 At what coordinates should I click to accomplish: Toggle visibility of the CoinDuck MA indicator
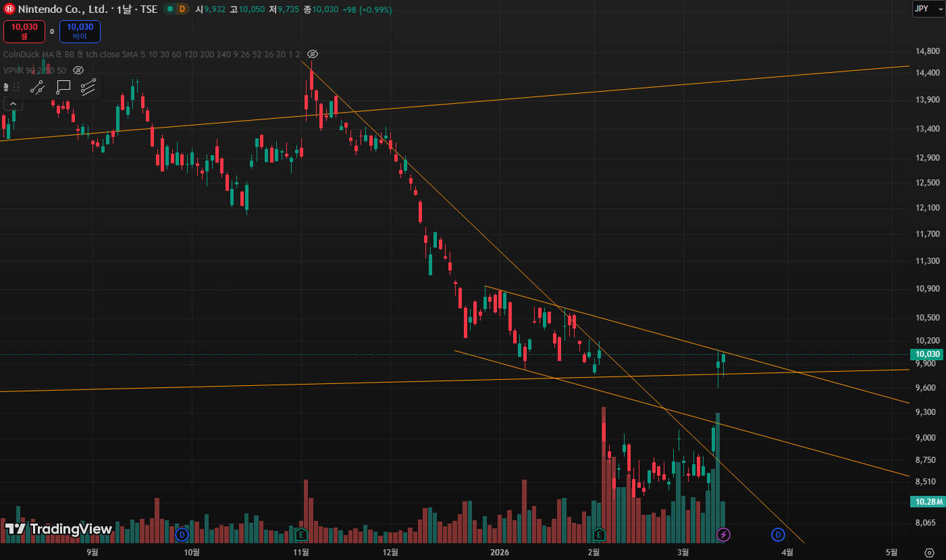coord(312,54)
